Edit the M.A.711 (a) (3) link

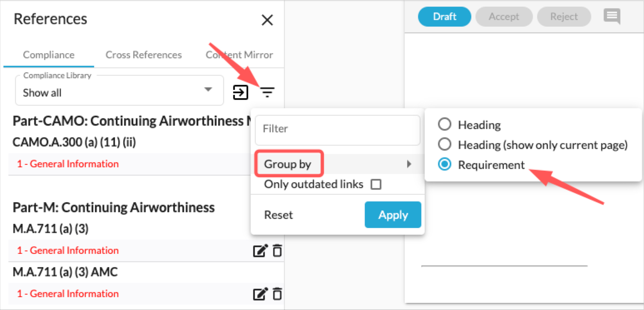pyautogui.click(x=260, y=251)
